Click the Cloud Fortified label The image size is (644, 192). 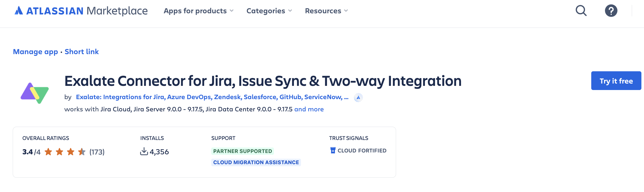[362, 151]
